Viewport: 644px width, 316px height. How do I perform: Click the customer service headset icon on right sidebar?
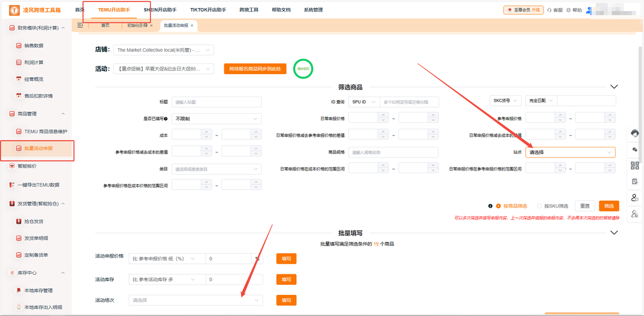tap(635, 133)
